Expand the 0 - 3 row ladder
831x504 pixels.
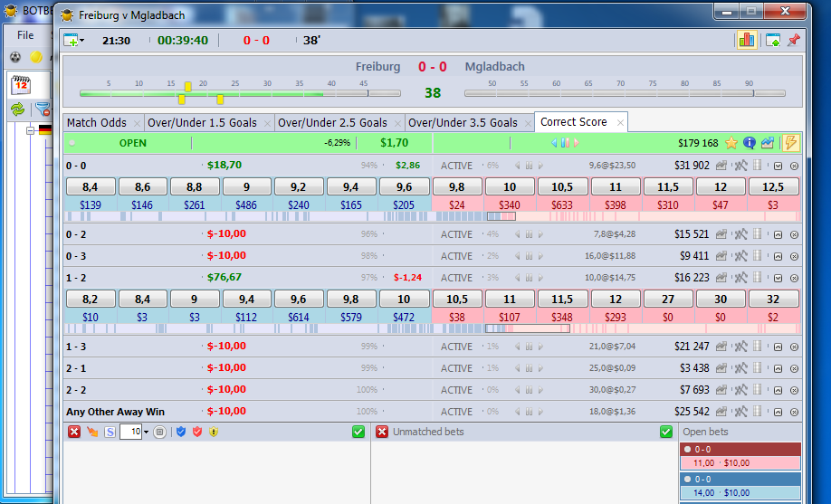click(778, 256)
